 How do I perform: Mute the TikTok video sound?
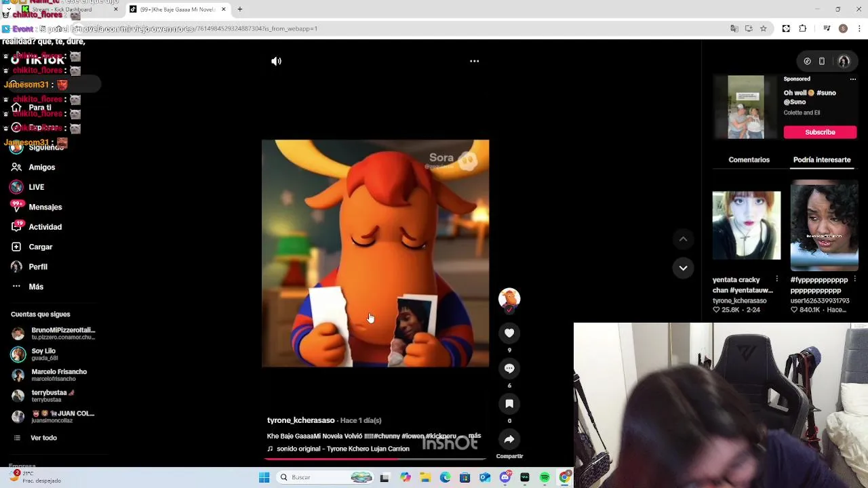276,61
